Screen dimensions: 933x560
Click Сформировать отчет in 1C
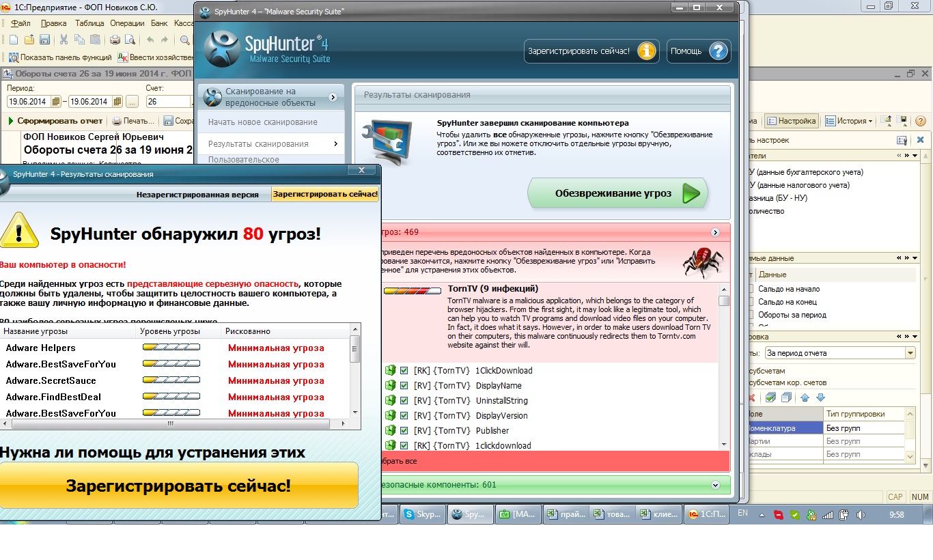coord(55,121)
